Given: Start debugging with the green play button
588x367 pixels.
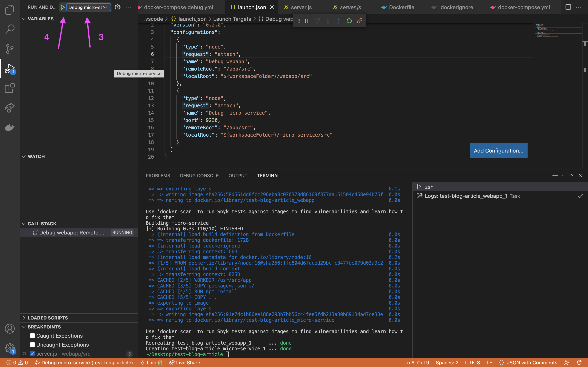Looking at the screenshot, I should (x=63, y=7).
